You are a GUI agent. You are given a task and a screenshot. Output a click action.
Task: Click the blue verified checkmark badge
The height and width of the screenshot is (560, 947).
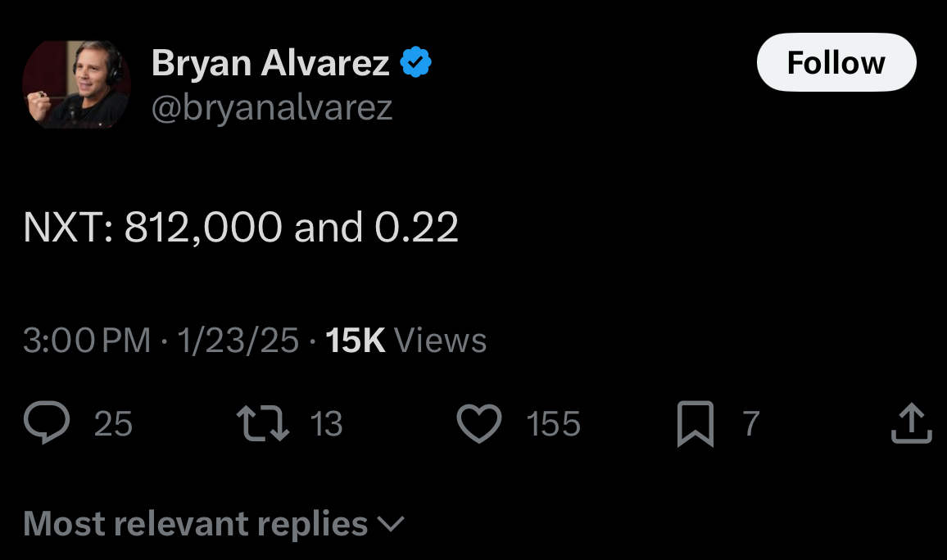(416, 63)
